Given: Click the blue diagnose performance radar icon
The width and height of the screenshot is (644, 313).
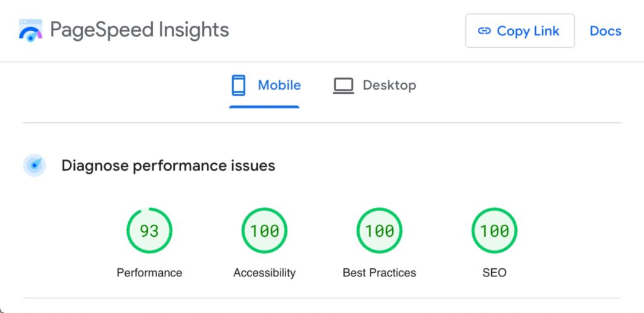Looking at the screenshot, I should [35, 166].
